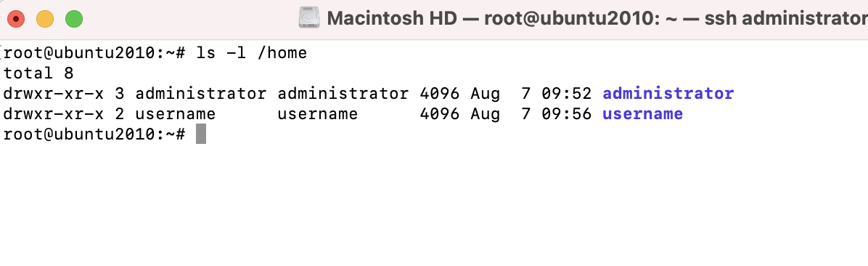
Task: Click the drwxr-xr-x permissions on username row
Action: [x=53, y=113]
